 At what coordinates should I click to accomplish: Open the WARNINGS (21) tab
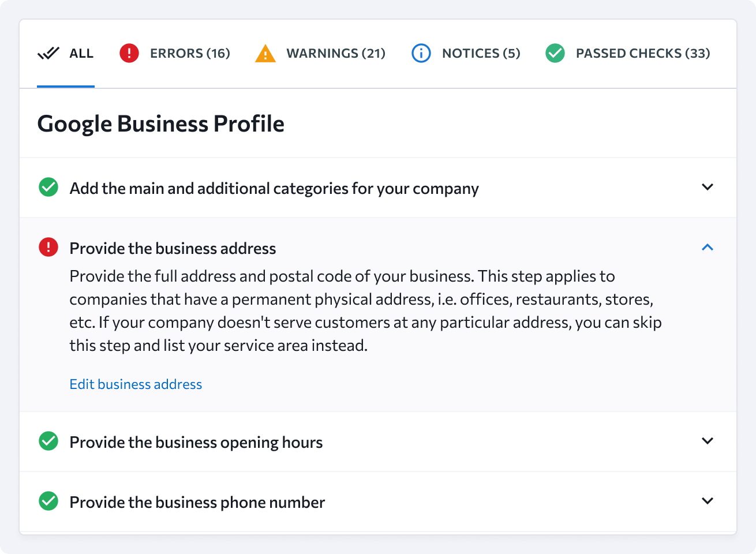pyautogui.click(x=336, y=53)
